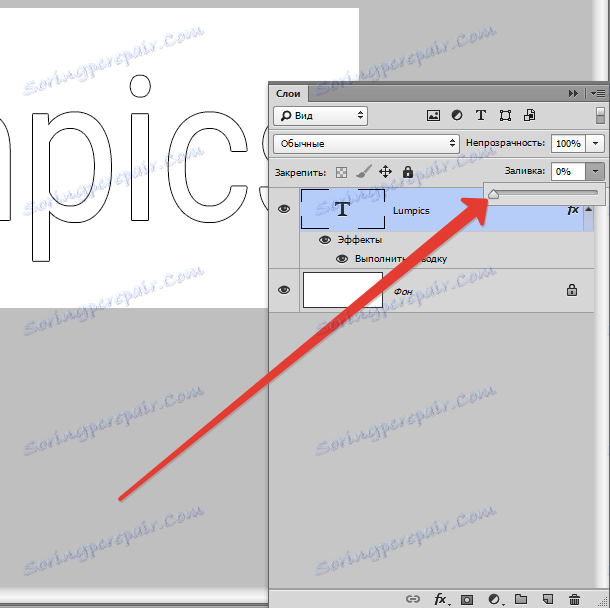The height and width of the screenshot is (608, 610).
Task: Create new fill or adjustment layer
Action: click(494, 599)
